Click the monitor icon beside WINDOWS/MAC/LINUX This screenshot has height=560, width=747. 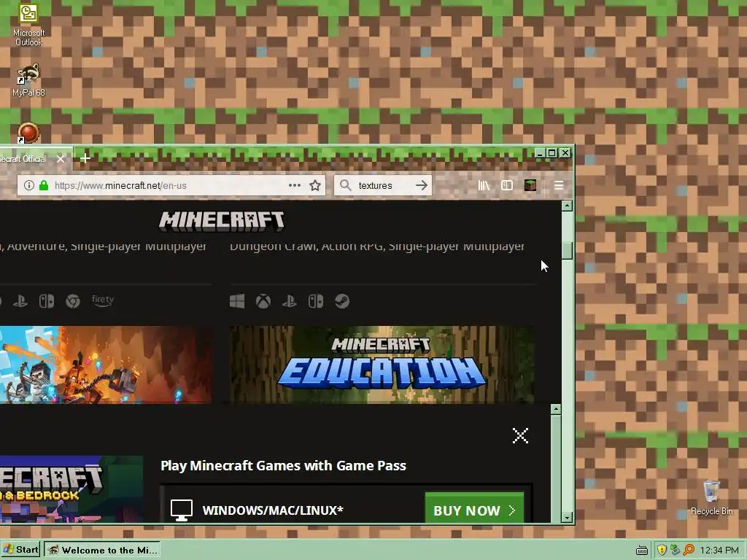tap(182, 510)
